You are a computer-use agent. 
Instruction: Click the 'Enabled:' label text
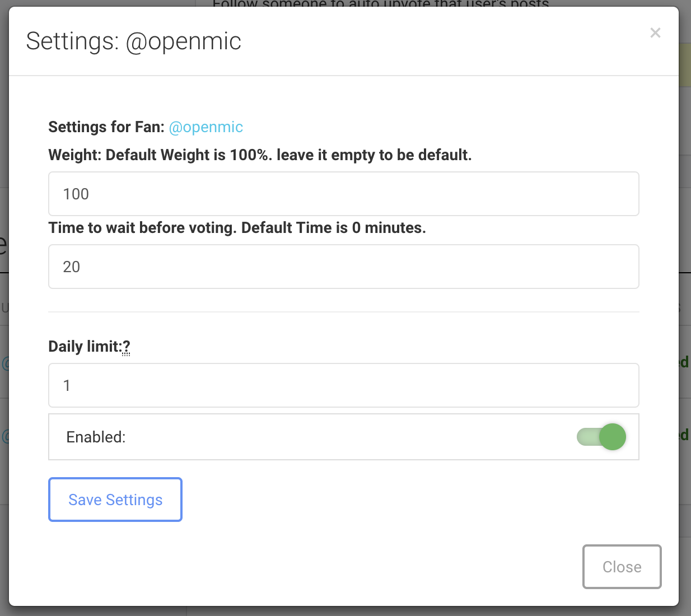click(96, 437)
